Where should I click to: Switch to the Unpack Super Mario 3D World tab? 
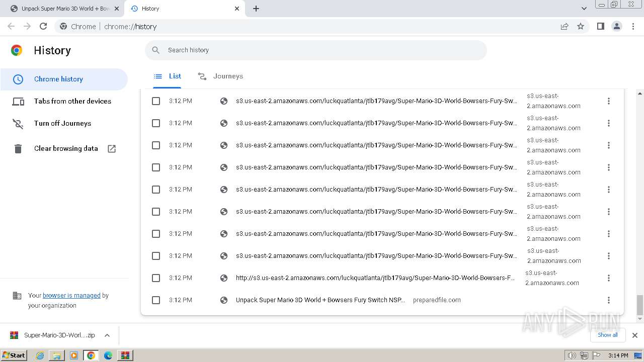coord(64,9)
